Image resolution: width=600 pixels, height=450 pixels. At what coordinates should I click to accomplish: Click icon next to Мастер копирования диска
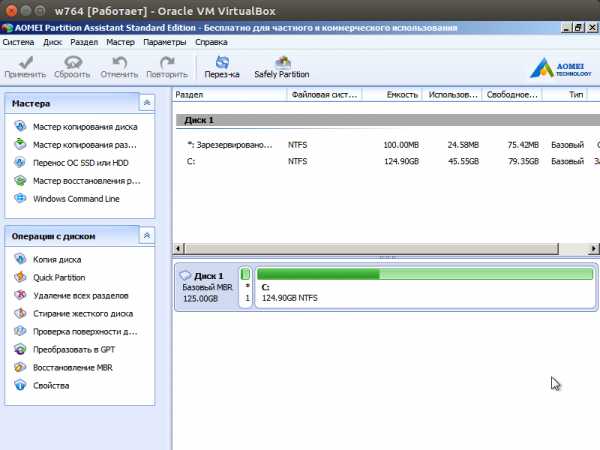click(20, 126)
